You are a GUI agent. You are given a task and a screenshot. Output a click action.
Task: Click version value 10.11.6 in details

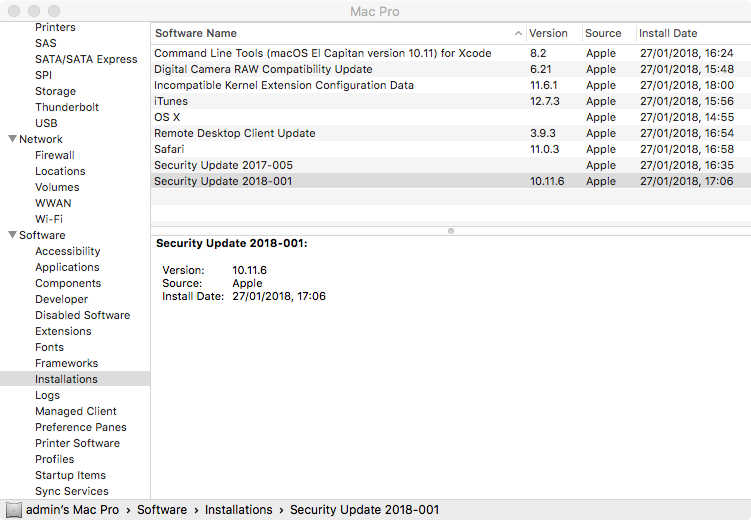[x=250, y=270]
